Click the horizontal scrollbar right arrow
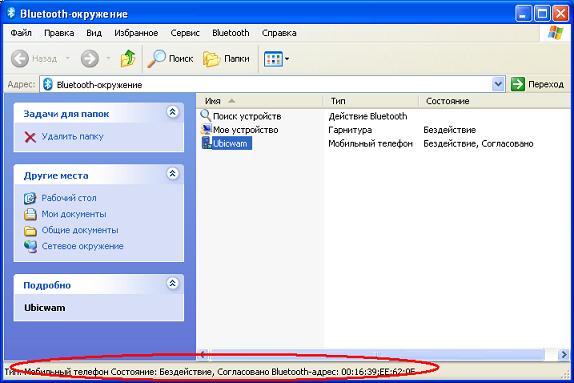Screen dimensions: 574x383 pos(564,354)
